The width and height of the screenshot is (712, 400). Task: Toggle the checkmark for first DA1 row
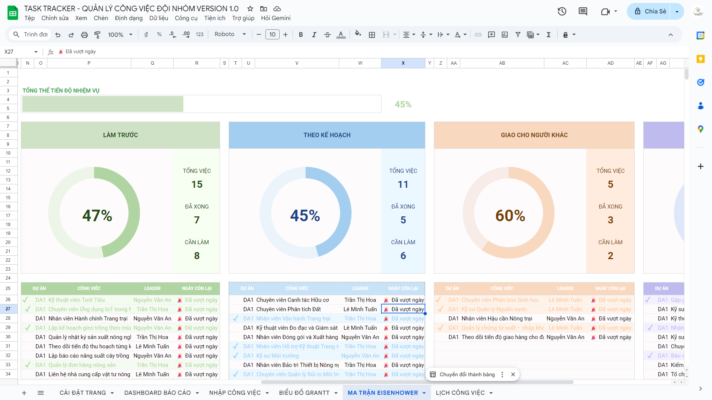(26, 299)
